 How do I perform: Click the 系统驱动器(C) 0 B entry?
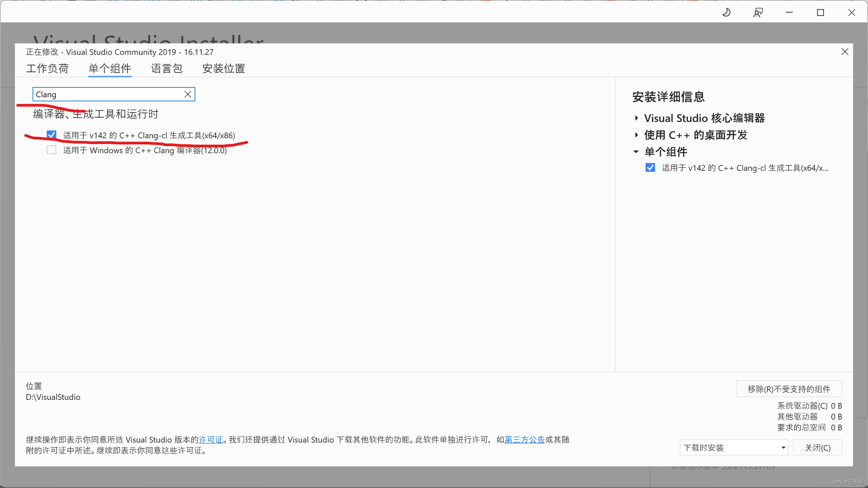pyautogui.click(x=810, y=406)
